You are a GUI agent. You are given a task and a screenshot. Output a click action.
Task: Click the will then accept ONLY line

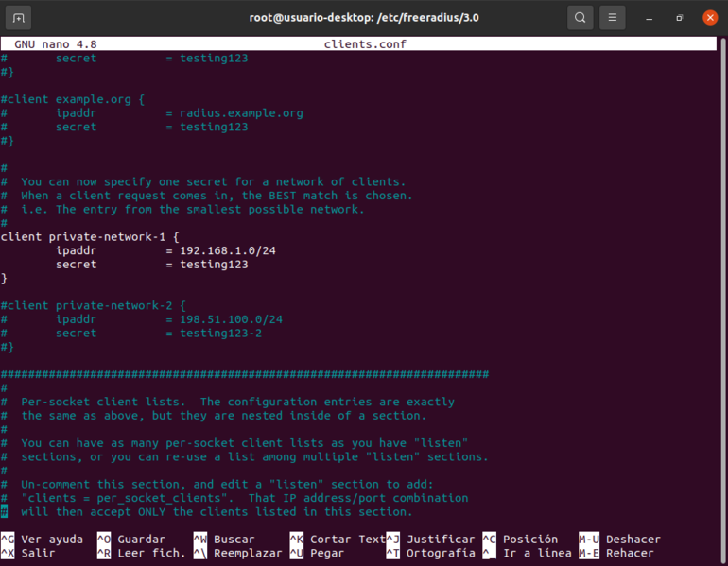(x=207, y=512)
